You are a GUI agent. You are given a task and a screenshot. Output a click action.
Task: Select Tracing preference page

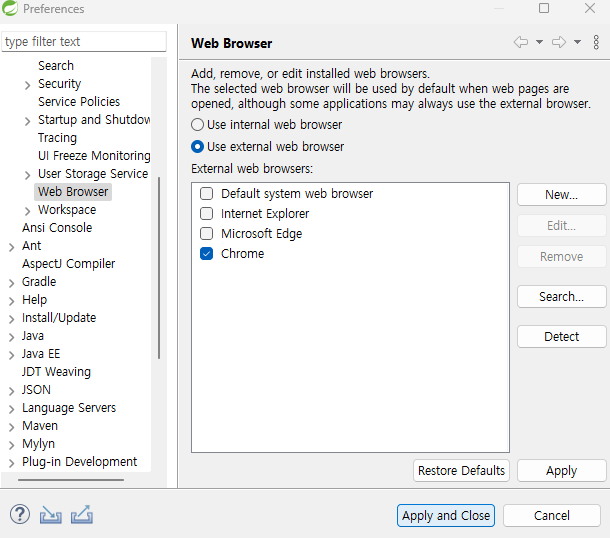click(x=57, y=138)
